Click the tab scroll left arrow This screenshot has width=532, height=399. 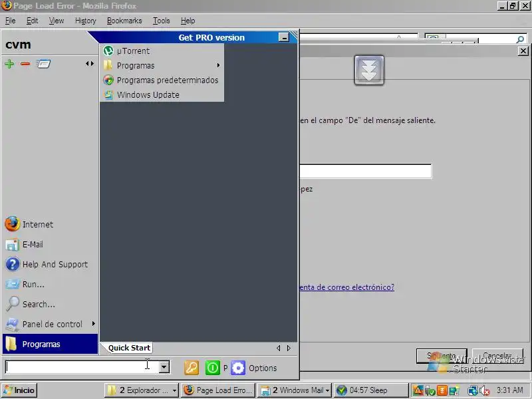(x=279, y=348)
